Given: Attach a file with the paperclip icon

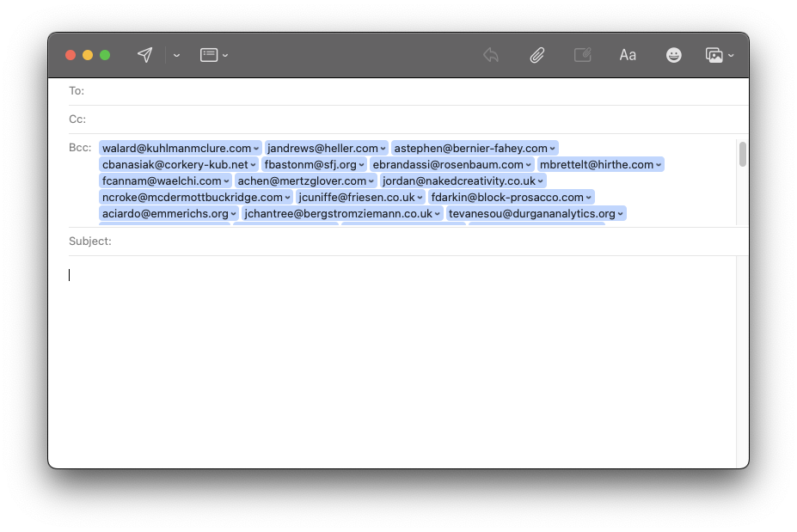Looking at the screenshot, I should (536, 55).
